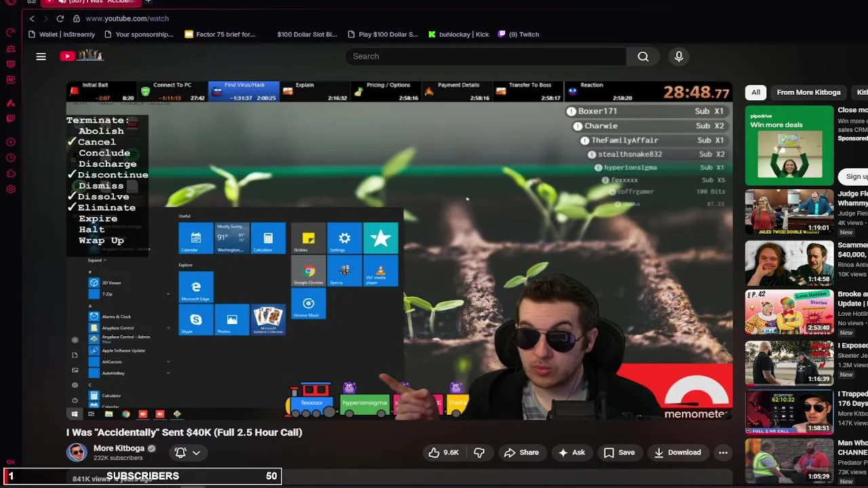Save the video to a playlist
Image resolution: width=868 pixels, height=488 pixels.
[x=619, y=452]
